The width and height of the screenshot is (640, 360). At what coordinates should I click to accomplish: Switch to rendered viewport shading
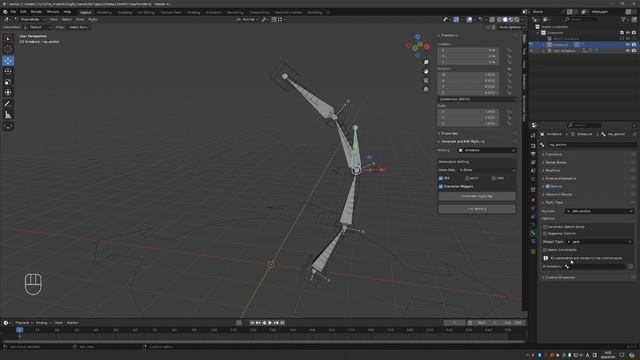pos(516,20)
